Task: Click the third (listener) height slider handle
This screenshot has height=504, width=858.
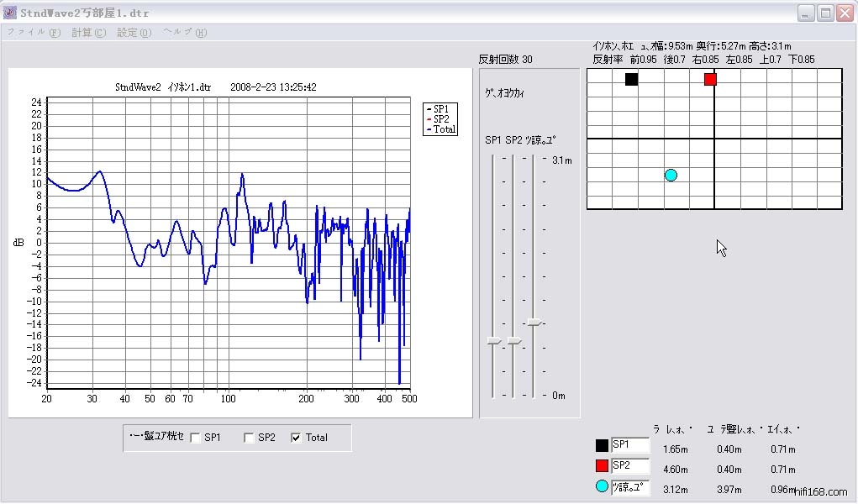Action: tap(534, 322)
